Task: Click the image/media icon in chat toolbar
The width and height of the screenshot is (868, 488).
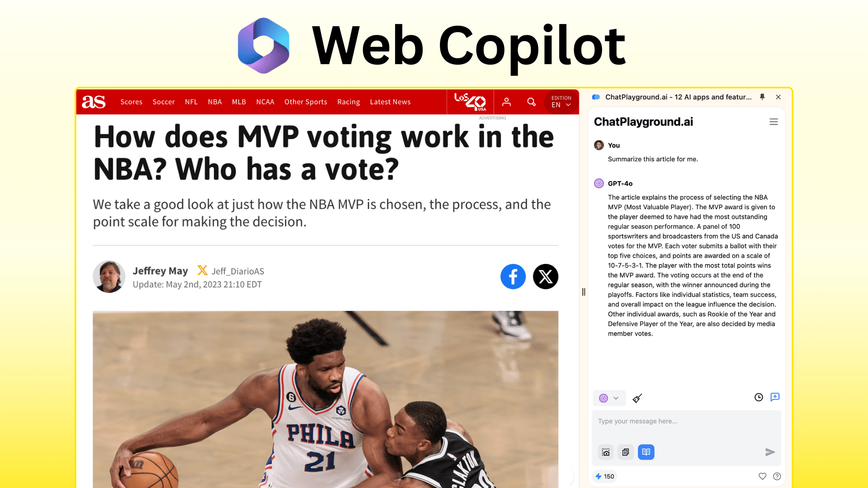Action: click(x=606, y=452)
